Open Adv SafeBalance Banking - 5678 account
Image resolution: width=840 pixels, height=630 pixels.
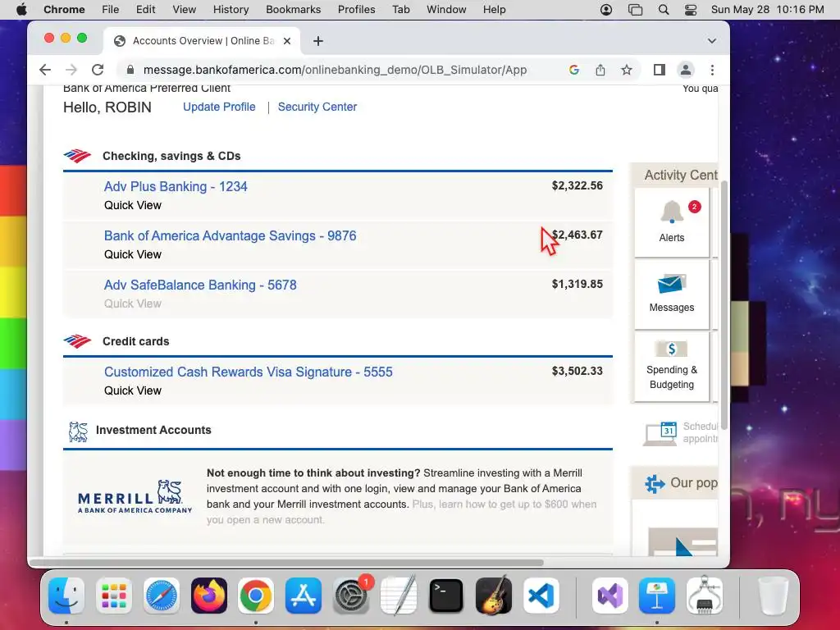(200, 285)
